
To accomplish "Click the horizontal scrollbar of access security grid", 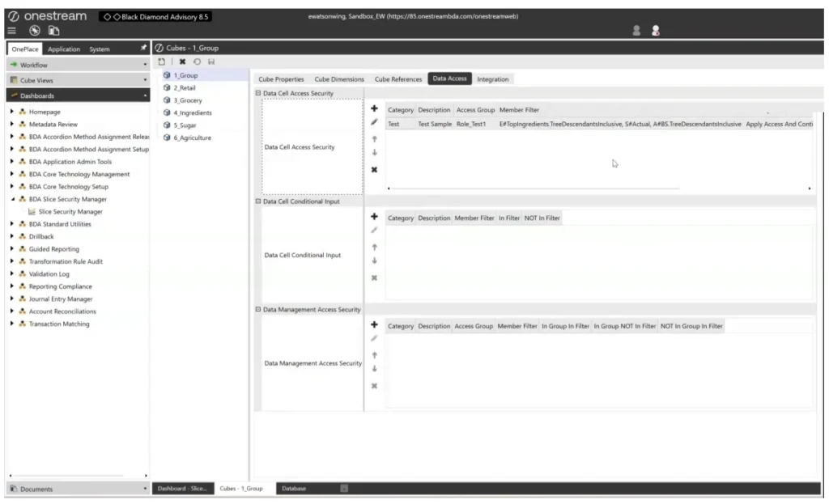I will (535, 188).
